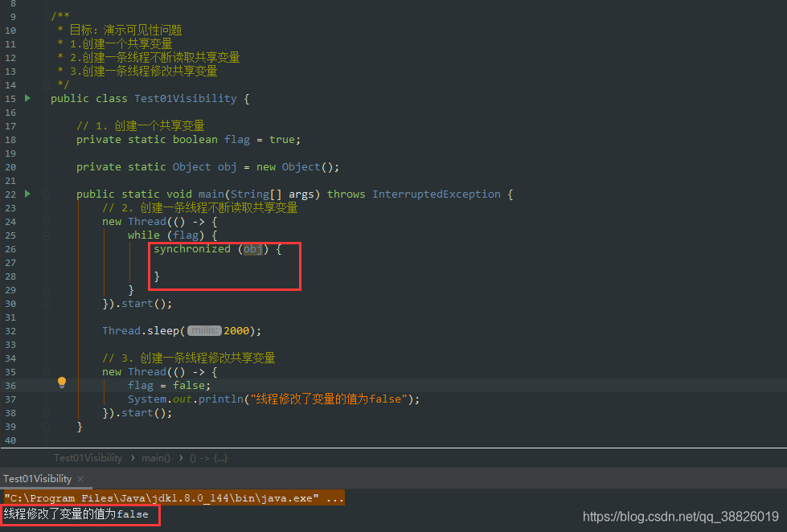Click the .start() call on line 30
Image resolution: width=787 pixels, height=532 pixels.
[x=141, y=304]
